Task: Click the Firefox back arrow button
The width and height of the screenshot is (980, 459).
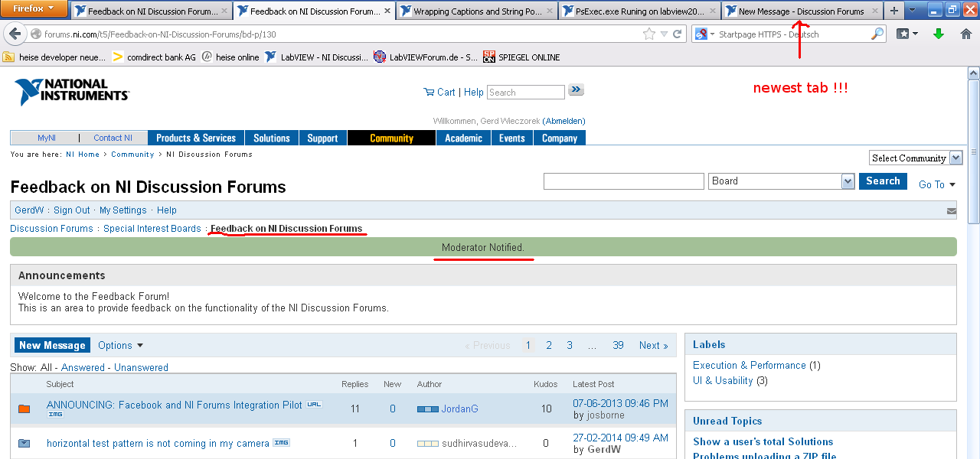Action: (x=15, y=34)
